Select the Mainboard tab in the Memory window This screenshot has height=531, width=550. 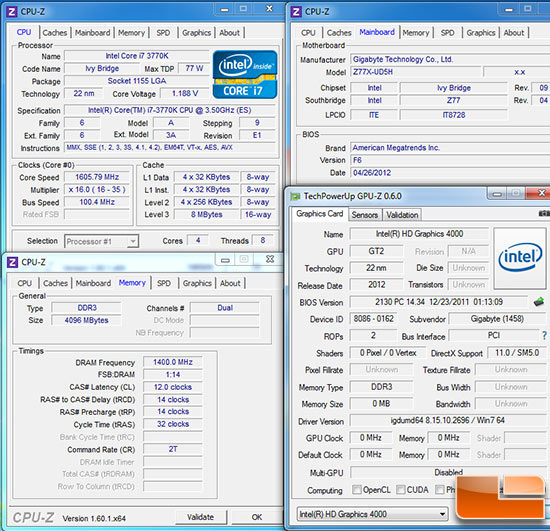[x=93, y=283]
